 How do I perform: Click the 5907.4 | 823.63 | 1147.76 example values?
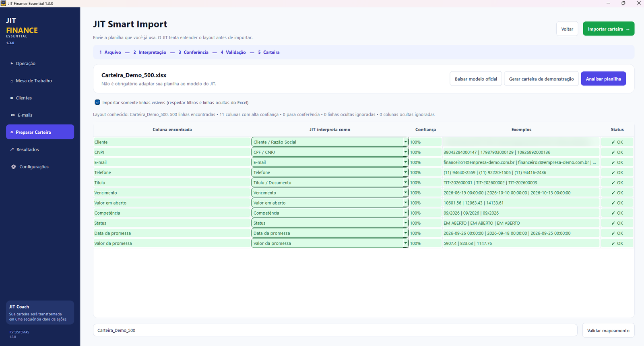(x=468, y=243)
